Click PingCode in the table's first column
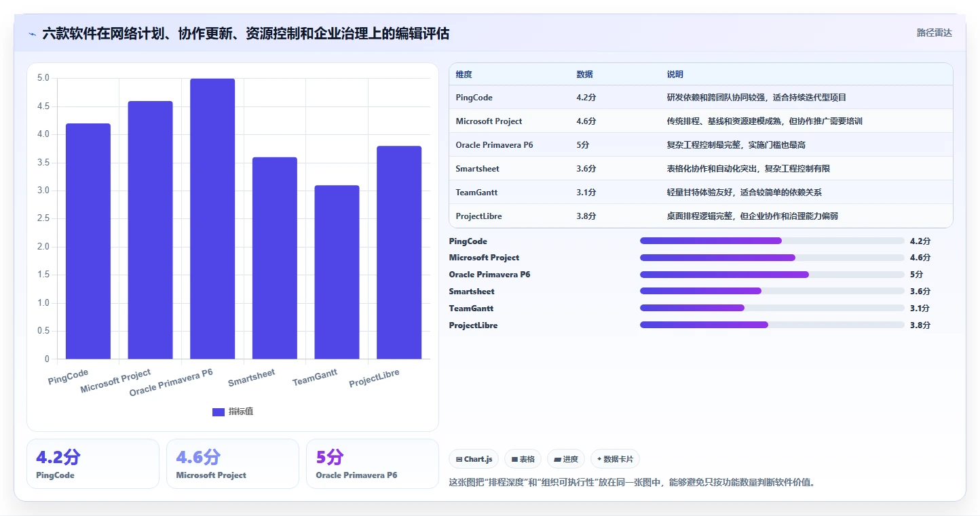Screen dimensions: 980x516 [x=474, y=98]
